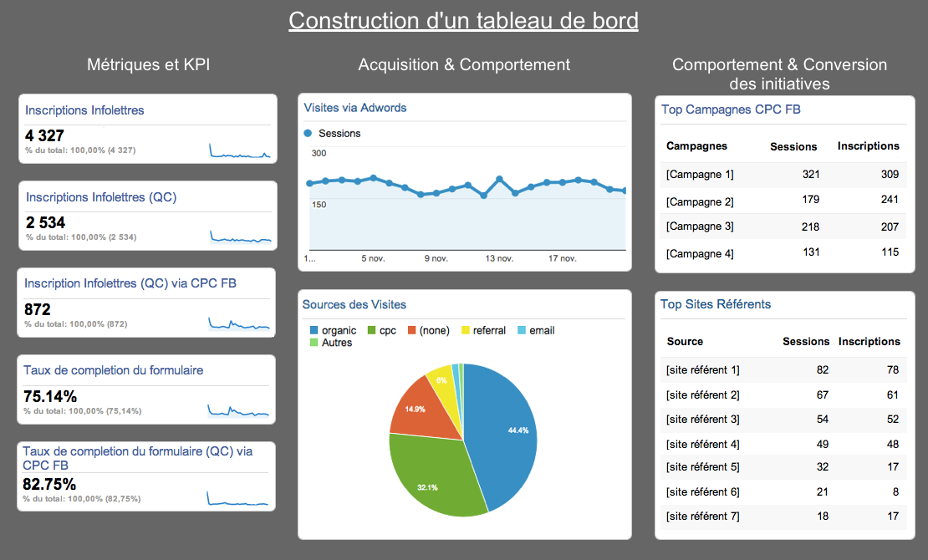Select the [site référent 2] row label
928x560 pixels.
[703, 395]
